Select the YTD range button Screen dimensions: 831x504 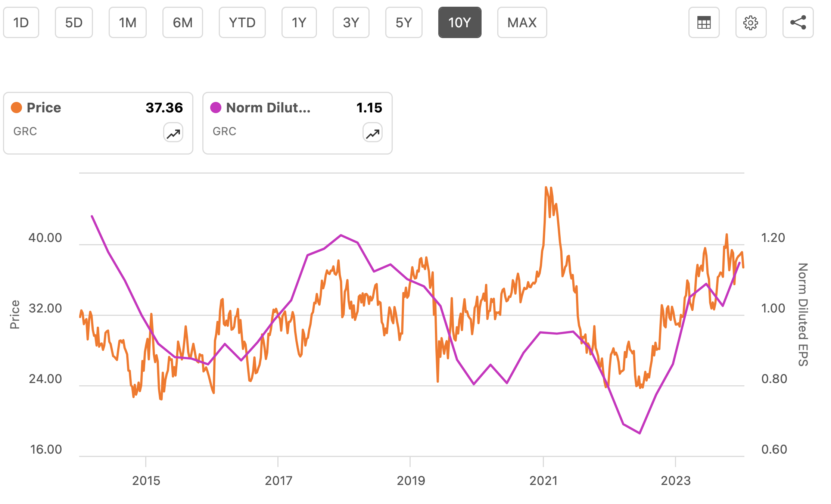(242, 23)
